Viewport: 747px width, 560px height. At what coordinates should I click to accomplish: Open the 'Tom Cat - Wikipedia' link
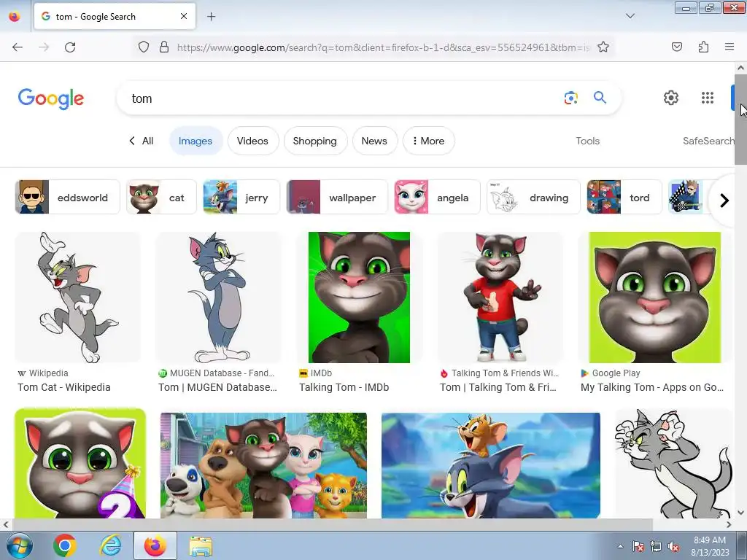(x=64, y=387)
